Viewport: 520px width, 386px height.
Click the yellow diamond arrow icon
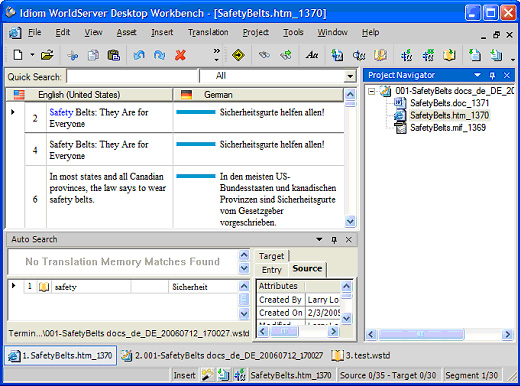click(x=238, y=55)
